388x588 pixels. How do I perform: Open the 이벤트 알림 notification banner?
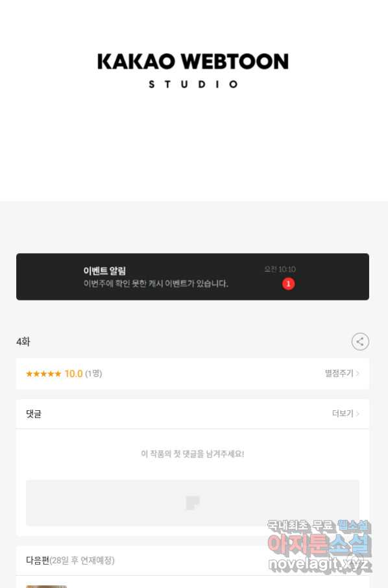[x=193, y=276]
